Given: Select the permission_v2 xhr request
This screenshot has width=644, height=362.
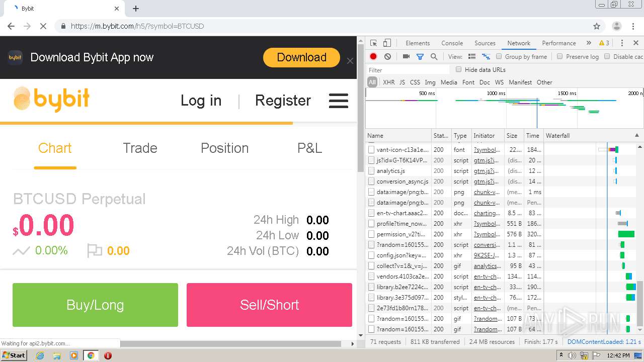Looking at the screenshot, I should tap(400, 234).
